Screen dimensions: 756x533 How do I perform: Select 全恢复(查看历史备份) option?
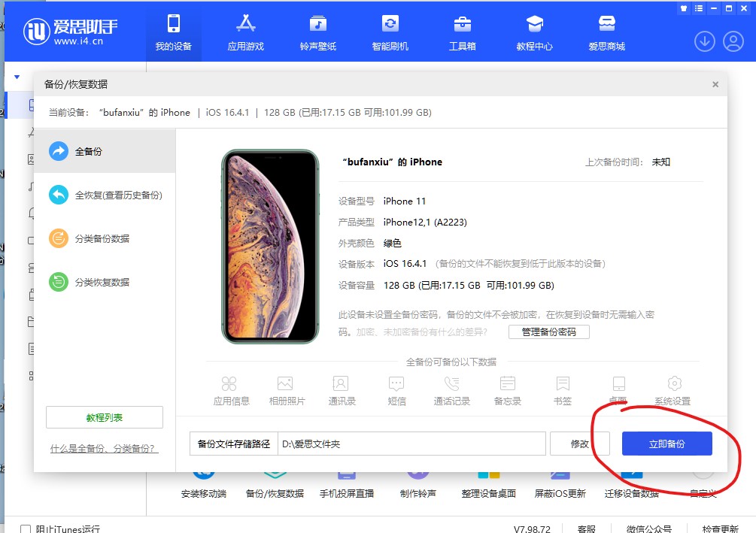(105, 195)
